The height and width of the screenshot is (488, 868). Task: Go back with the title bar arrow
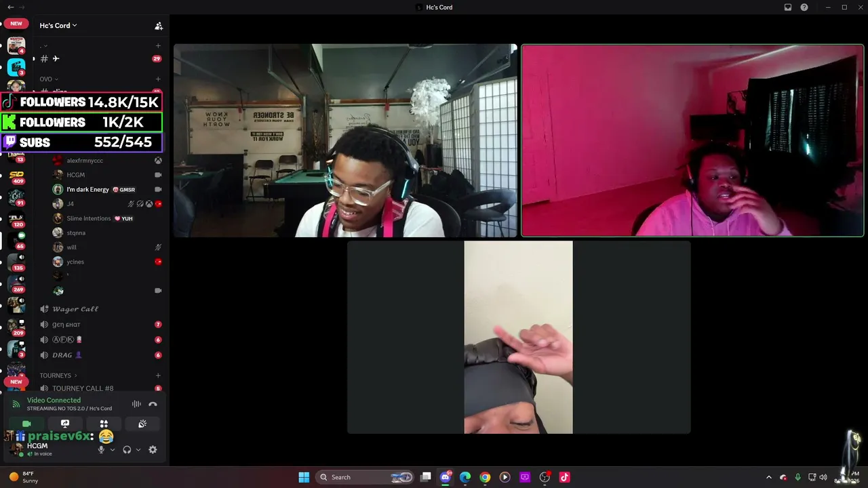(x=10, y=7)
